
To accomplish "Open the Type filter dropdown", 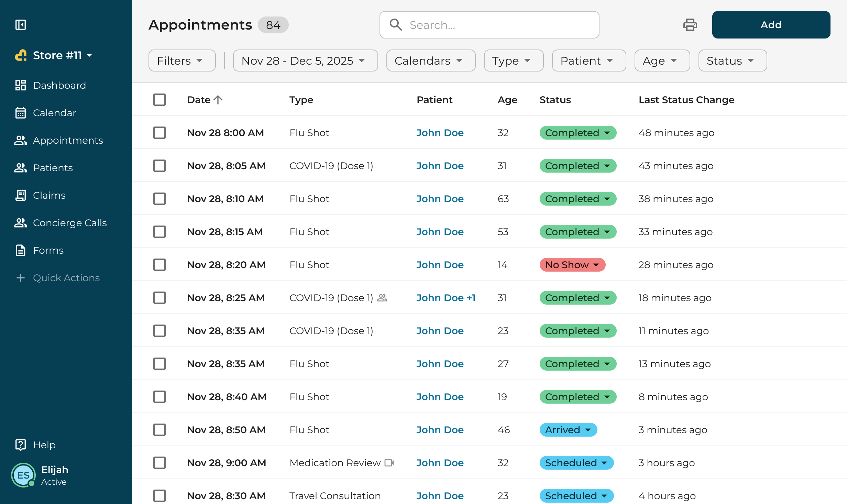I will 514,61.
